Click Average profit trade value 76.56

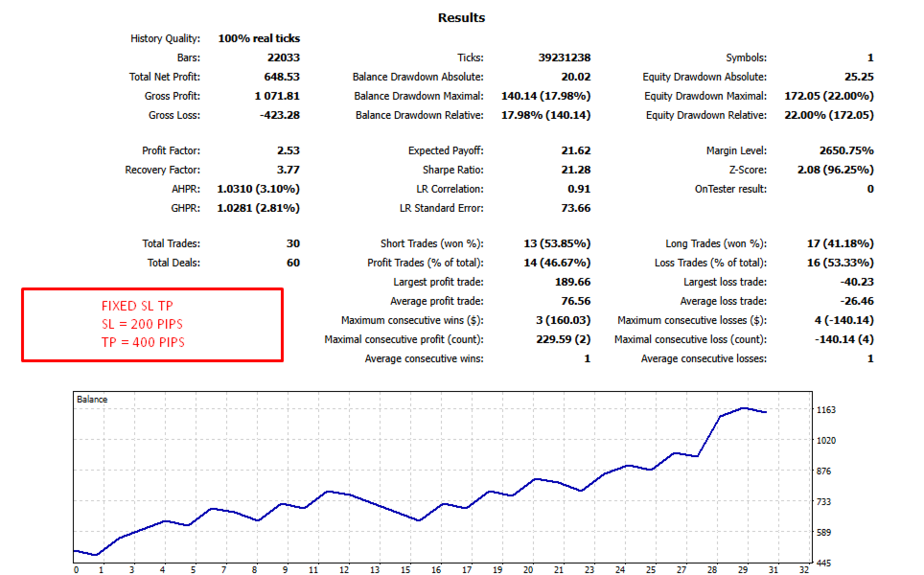[x=576, y=301]
